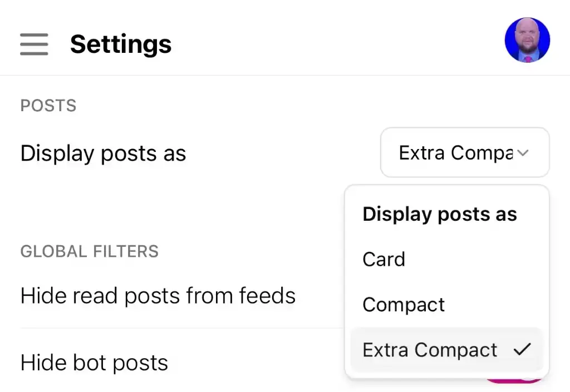Click the POSTS section header
Viewport: 570px width, 392px height.
tap(48, 106)
